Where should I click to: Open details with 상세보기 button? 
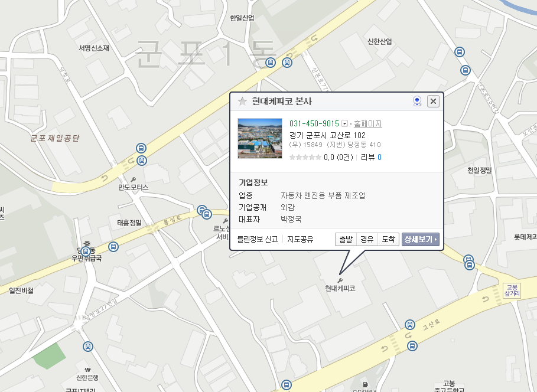[420, 239]
